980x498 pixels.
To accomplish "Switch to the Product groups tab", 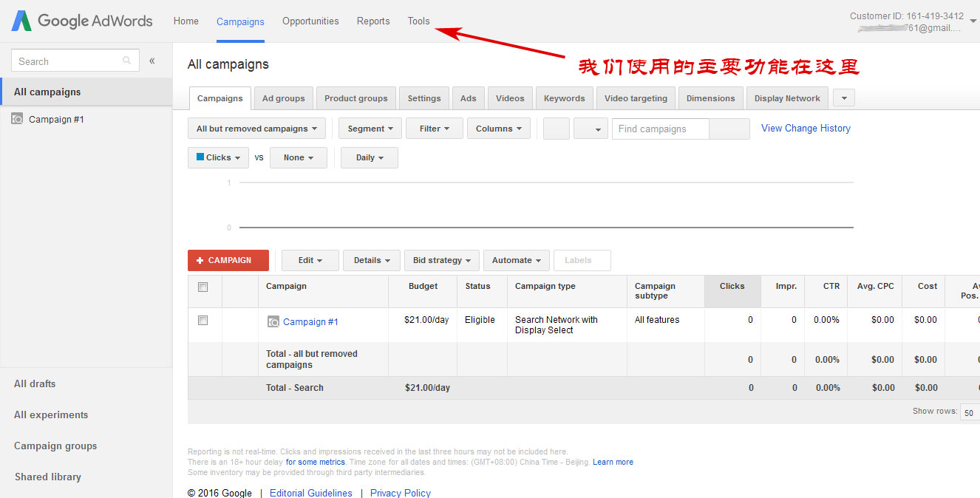I will click(x=356, y=98).
